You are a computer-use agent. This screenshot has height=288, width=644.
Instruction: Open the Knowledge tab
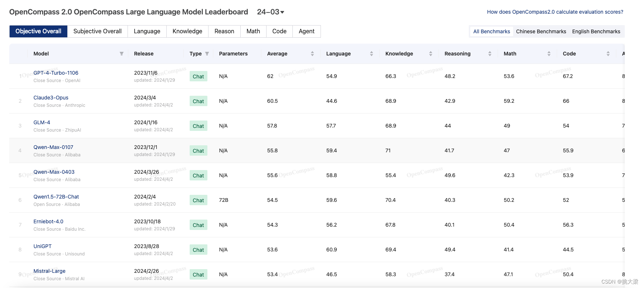tap(187, 31)
